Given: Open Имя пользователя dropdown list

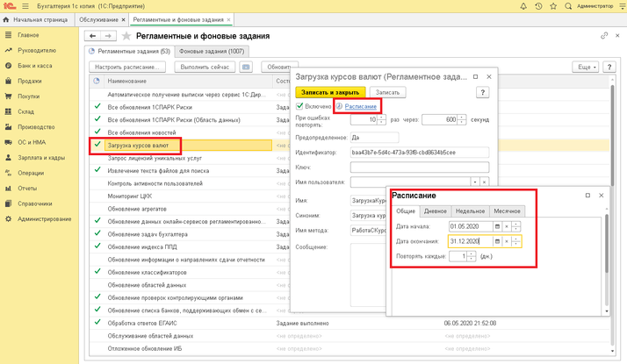Looking at the screenshot, I should pyautogui.click(x=475, y=182).
